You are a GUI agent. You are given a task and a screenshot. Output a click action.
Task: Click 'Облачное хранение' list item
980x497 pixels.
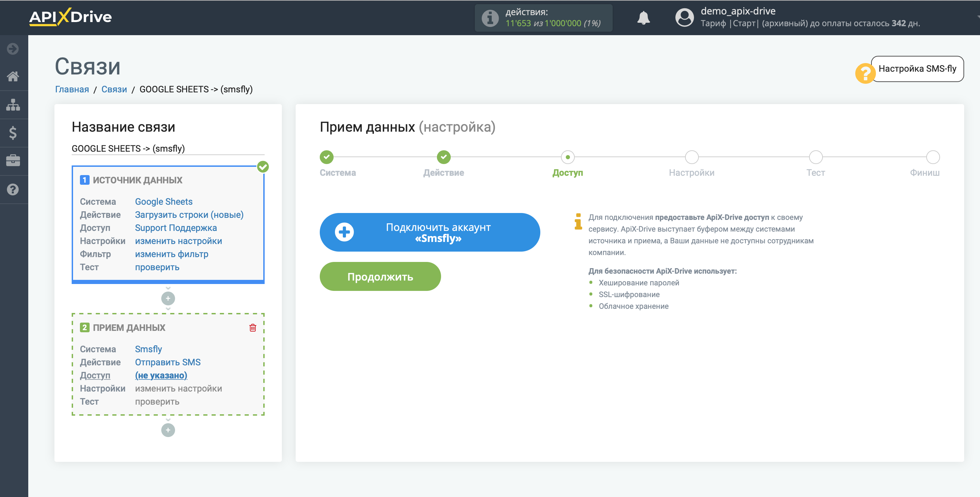(x=633, y=306)
